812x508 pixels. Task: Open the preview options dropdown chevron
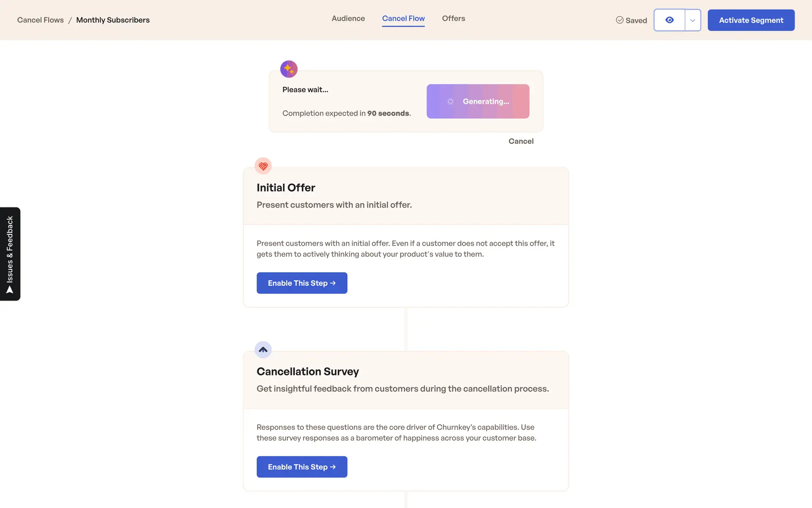pos(693,20)
